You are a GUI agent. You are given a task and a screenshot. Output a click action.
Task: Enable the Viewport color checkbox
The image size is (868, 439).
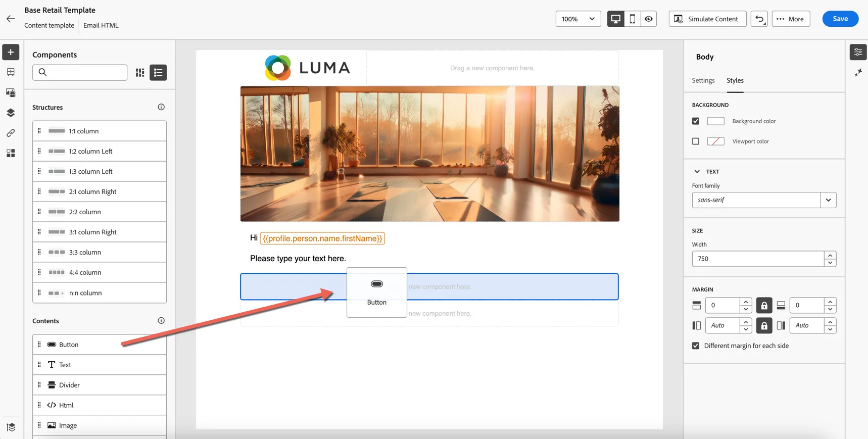(696, 141)
